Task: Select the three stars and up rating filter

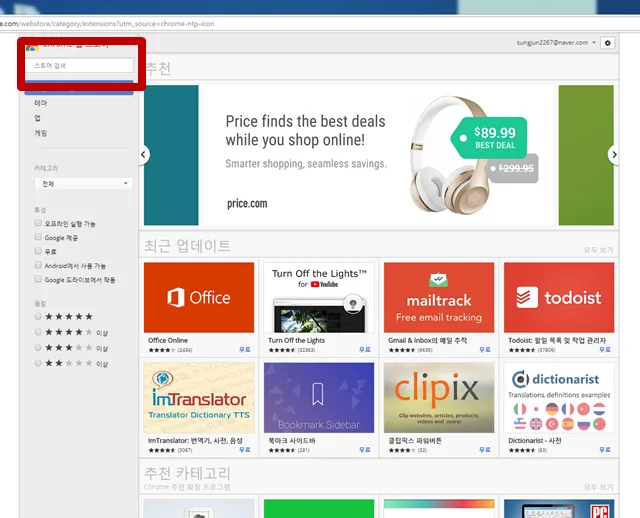Action: (x=38, y=347)
